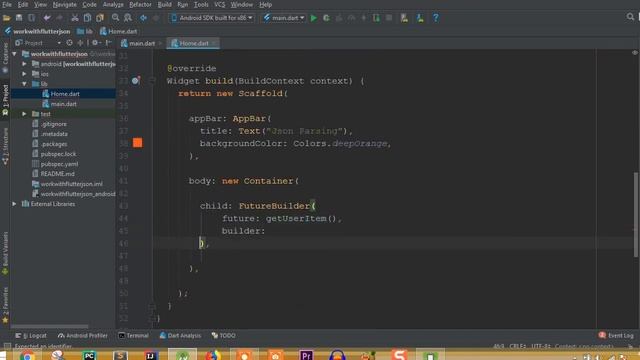This screenshot has width=640, height=360.
Task: Click the lib breadcrumb in navigation bar
Action: 85,31
